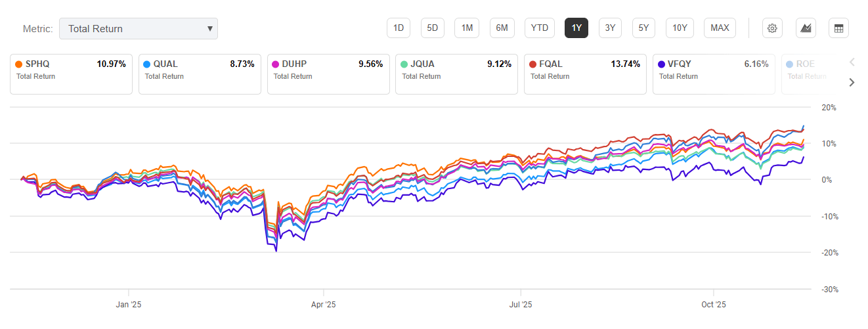Open chart settings gear

[772, 28]
